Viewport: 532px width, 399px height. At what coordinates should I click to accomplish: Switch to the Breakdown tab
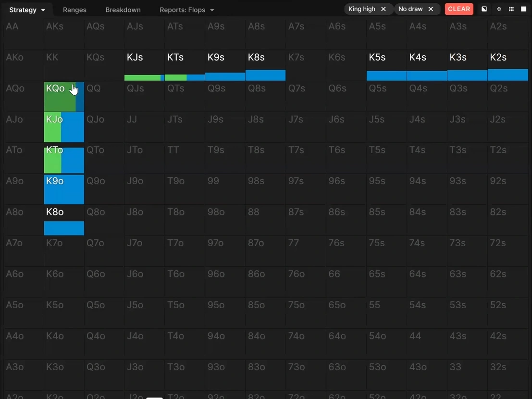tap(123, 10)
